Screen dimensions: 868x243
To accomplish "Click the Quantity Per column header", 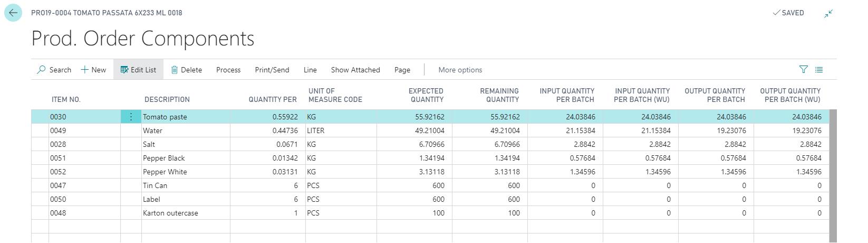I will click(273, 99).
